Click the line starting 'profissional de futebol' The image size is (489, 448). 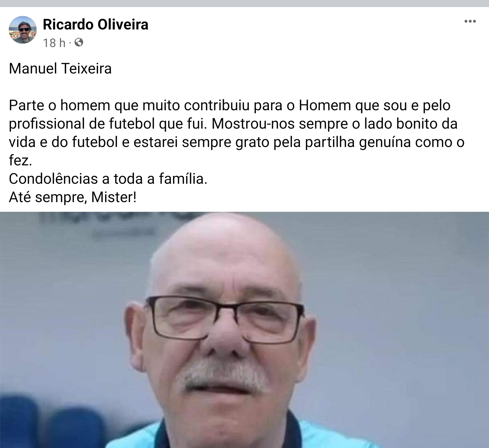click(x=233, y=124)
